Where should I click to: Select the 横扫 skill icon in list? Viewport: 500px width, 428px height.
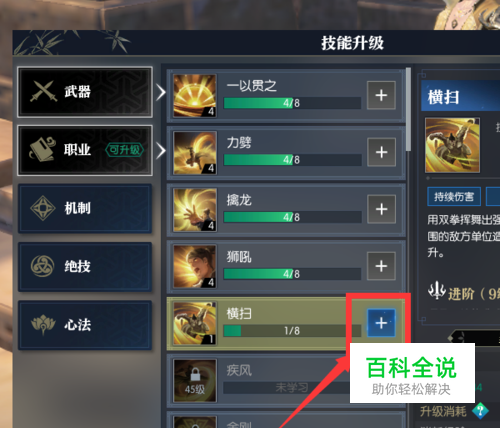point(195,323)
